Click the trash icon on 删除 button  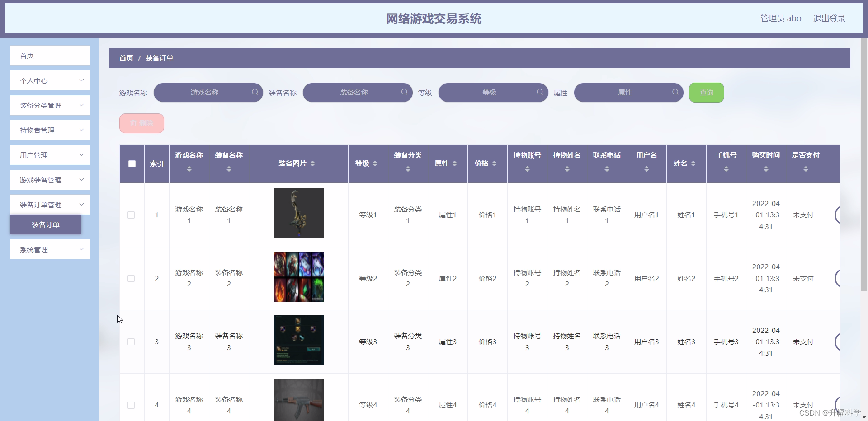(133, 123)
